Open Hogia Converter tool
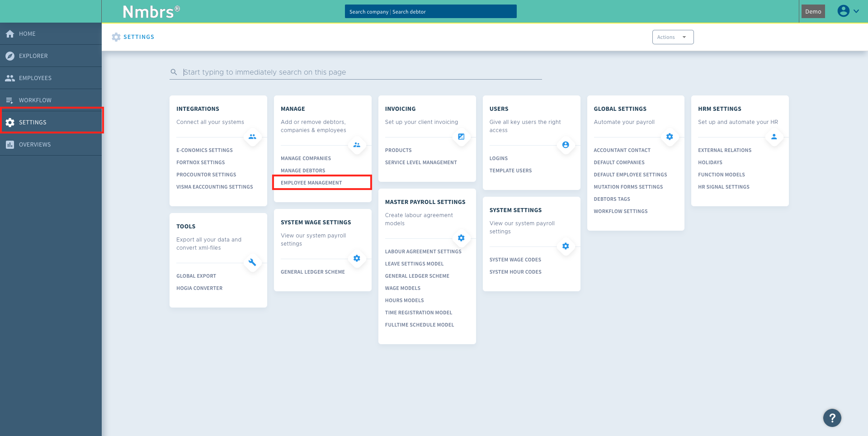 [x=199, y=288]
